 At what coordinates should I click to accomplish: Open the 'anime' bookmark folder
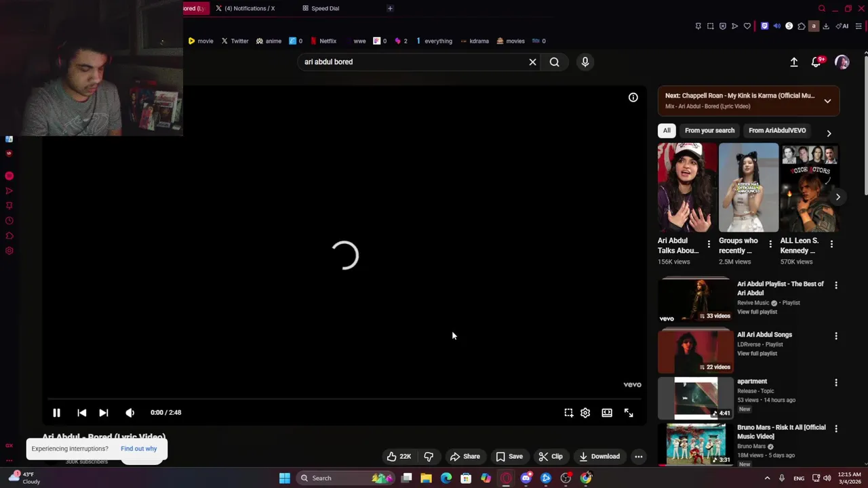click(x=269, y=41)
